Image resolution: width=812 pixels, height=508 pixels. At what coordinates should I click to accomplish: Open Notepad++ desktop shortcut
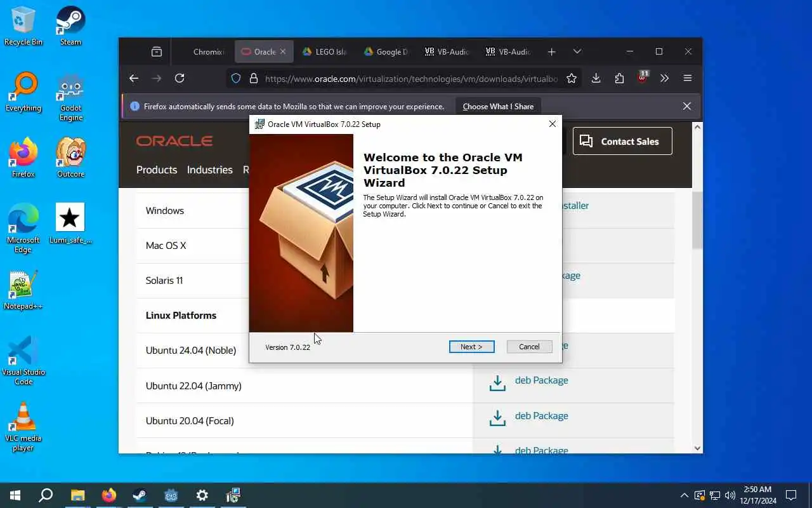point(23,291)
